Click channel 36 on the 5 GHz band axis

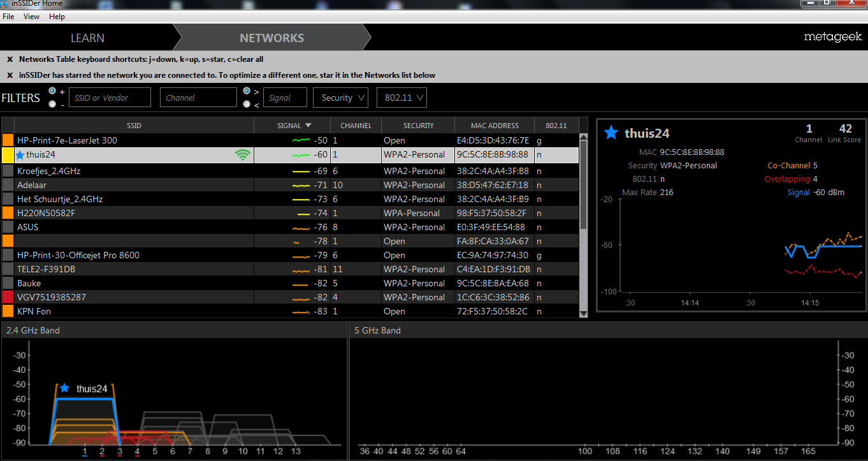point(365,451)
